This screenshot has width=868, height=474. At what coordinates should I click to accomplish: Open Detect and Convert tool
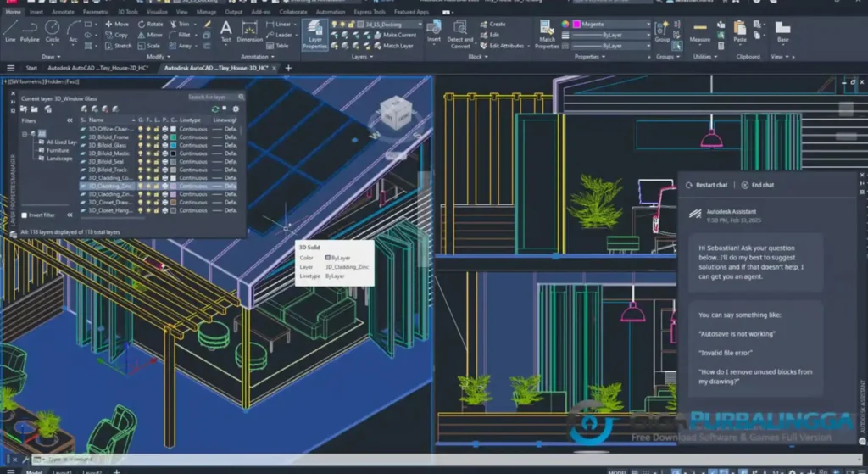coord(460,34)
